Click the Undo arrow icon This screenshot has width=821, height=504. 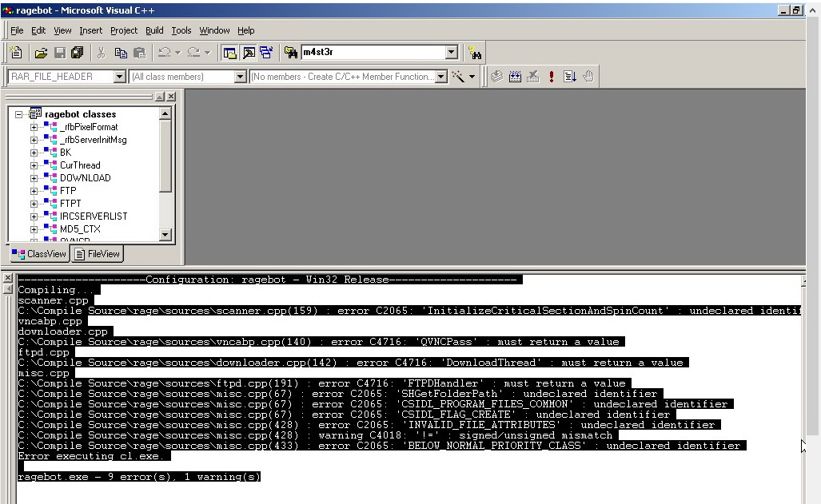coord(165,53)
